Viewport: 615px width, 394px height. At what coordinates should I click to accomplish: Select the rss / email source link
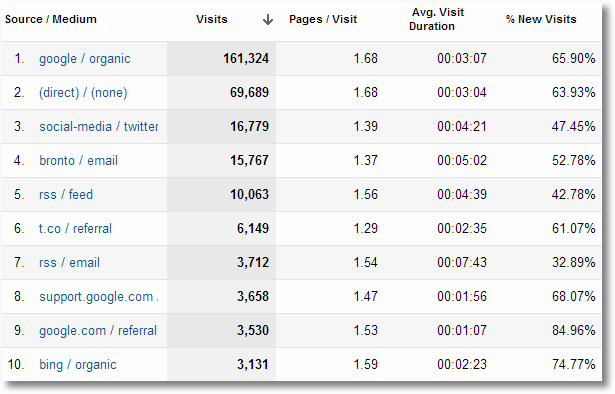click(x=69, y=263)
